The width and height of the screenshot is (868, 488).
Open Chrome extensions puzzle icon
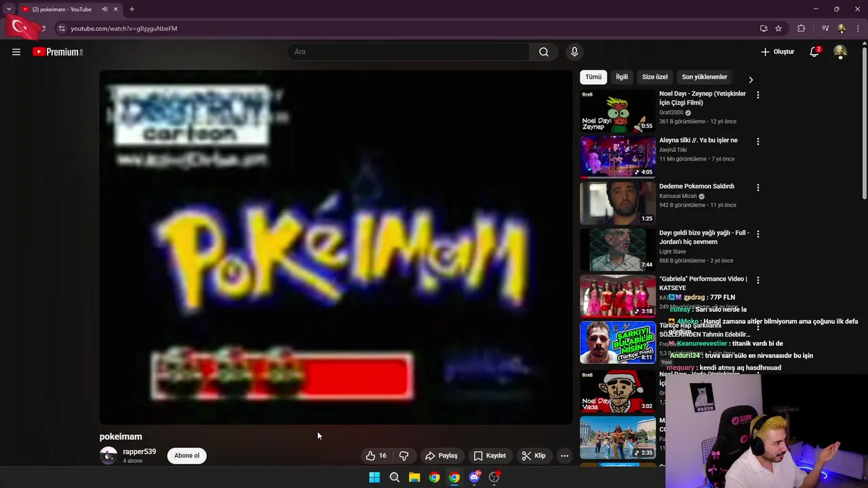(802, 28)
